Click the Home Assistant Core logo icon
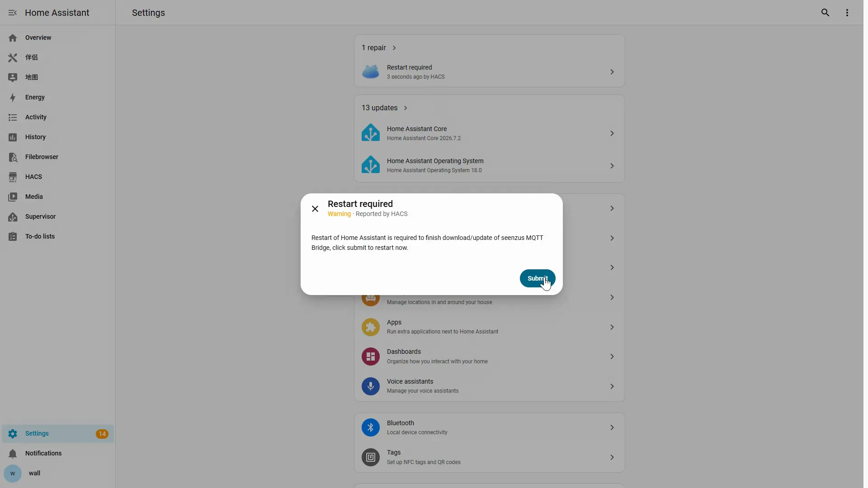868x488 pixels. tap(371, 133)
